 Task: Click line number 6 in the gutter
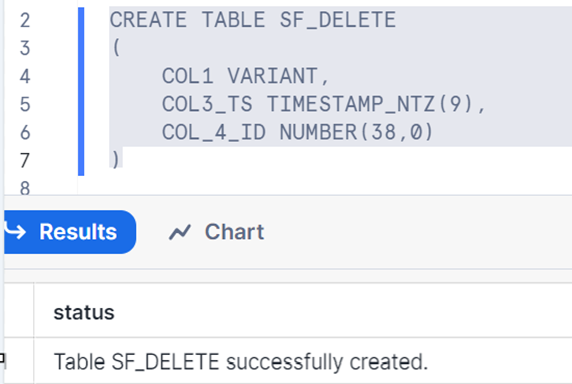25,132
